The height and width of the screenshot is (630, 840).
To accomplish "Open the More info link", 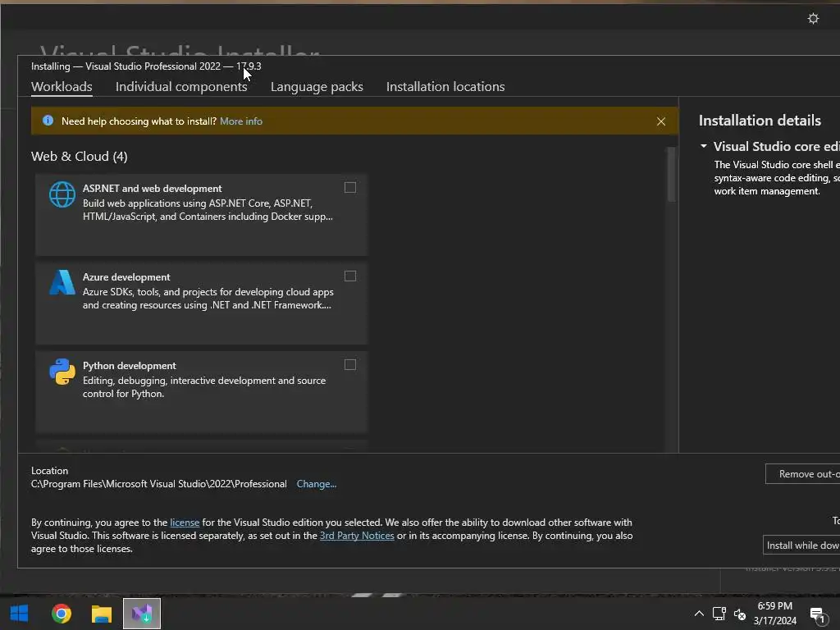I will [x=241, y=121].
